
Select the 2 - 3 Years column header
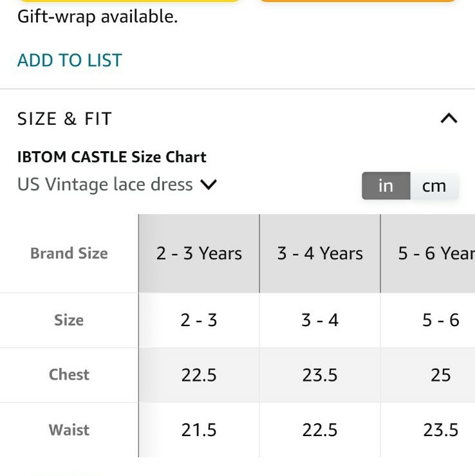[x=199, y=253]
